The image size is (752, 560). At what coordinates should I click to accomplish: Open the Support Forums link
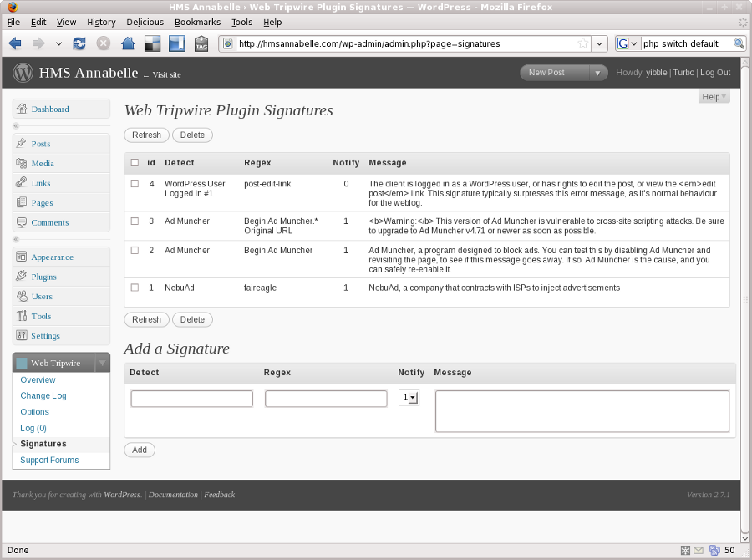pos(49,460)
